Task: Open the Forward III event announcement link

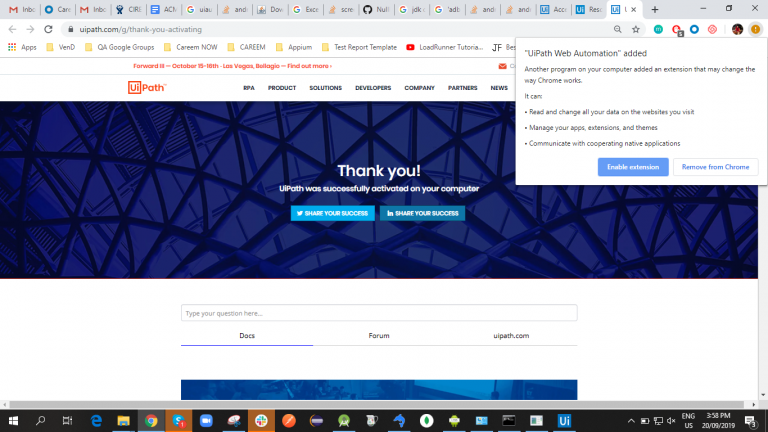Action: tap(233, 66)
